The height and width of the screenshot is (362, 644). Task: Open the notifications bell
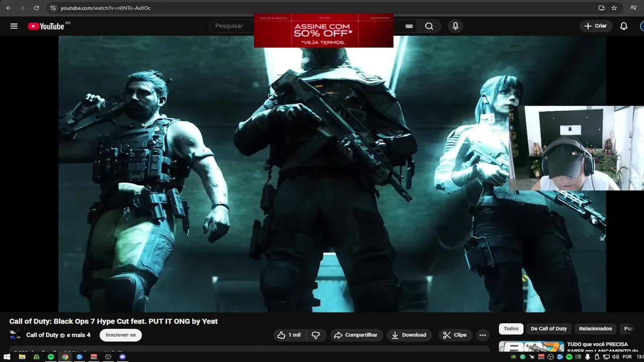[624, 26]
